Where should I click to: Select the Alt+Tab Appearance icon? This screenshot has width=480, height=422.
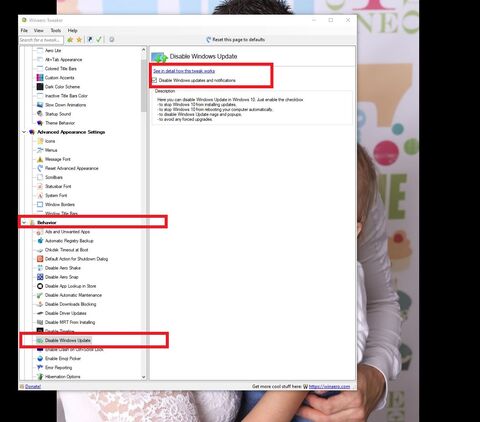[x=40, y=59]
